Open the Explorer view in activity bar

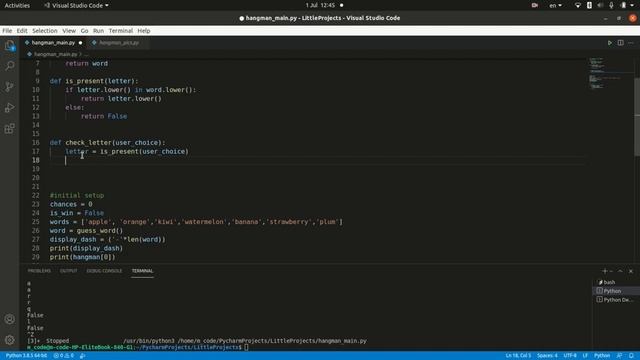10,45
